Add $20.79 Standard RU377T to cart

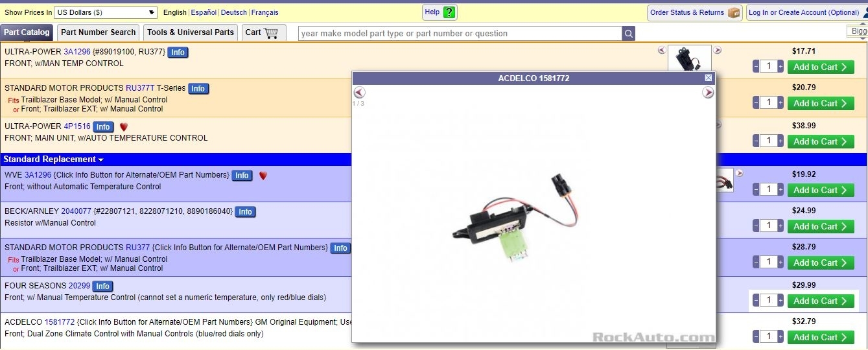click(821, 103)
